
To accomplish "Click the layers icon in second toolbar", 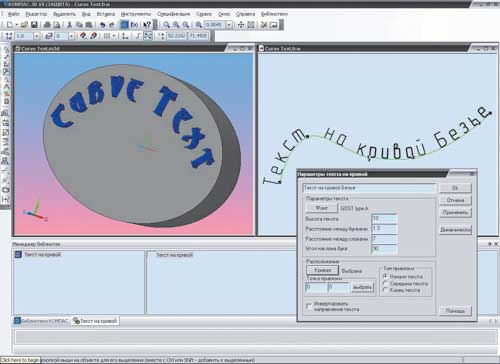I will pos(49,35).
